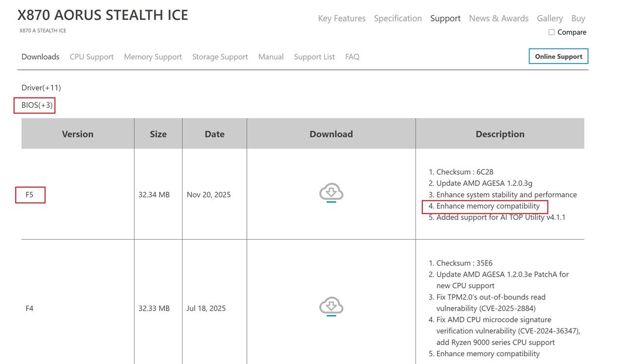Click the X870 AORUS STEALTH ICE title
Screen dimensions: 622x364
click(103, 15)
